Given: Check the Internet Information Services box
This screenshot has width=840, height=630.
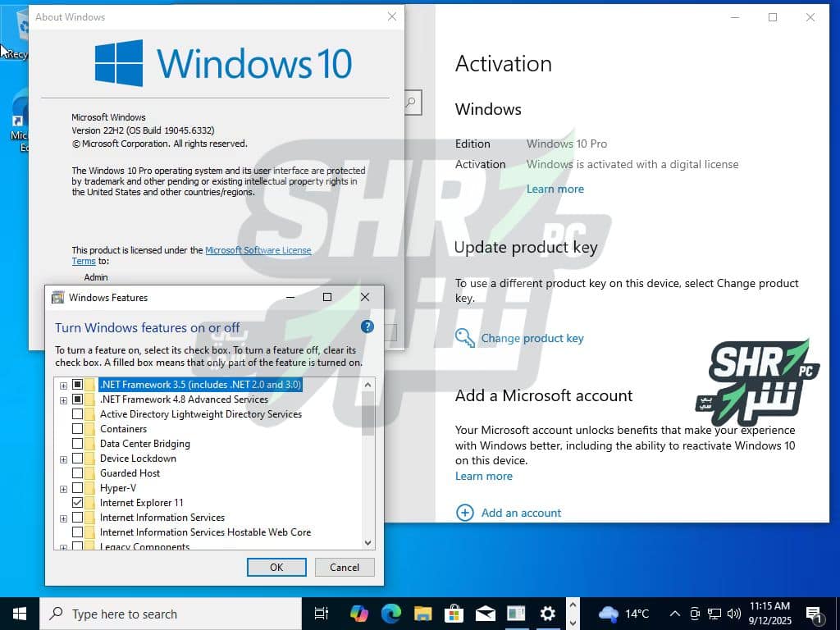Looking at the screenshot, I should point(77,518).
